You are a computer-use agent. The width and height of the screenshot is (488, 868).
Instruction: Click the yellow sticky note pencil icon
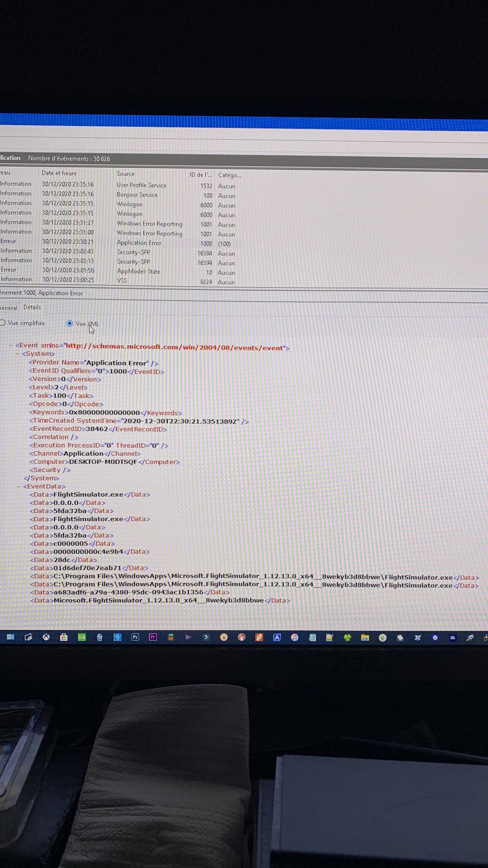(329, 637)
